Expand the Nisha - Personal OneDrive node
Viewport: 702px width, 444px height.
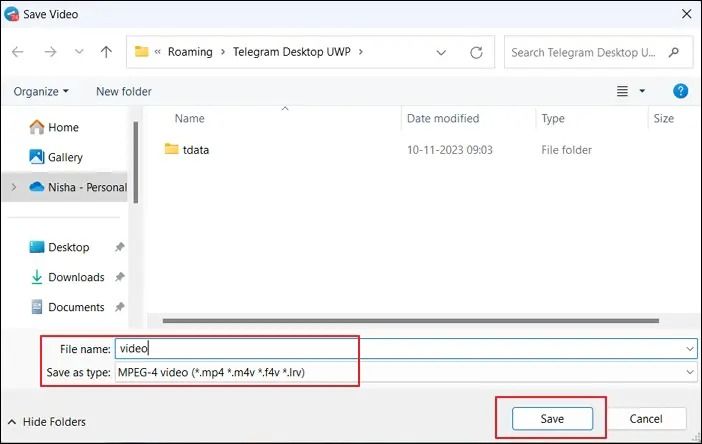pyautogui.click(x=13, y=187)
